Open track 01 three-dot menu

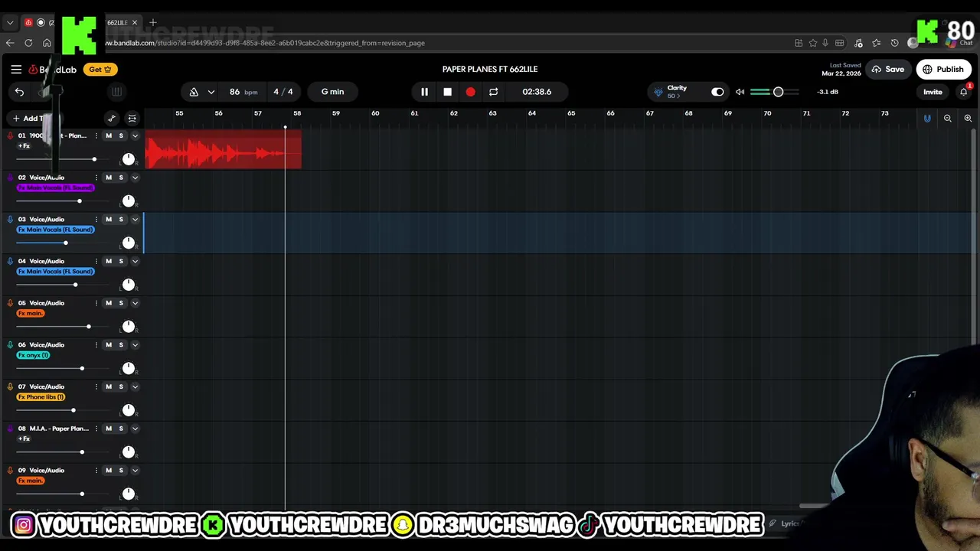96,135
